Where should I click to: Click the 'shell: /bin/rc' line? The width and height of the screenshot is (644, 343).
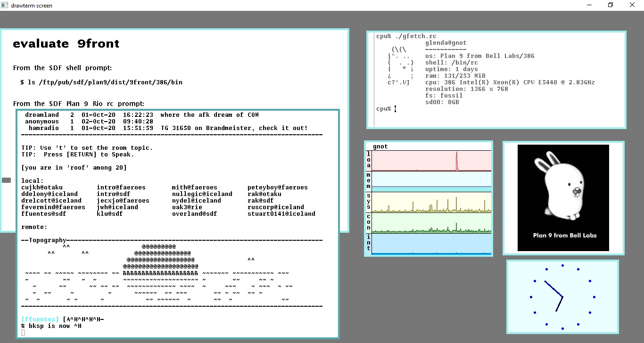click(x=452, y=63)
